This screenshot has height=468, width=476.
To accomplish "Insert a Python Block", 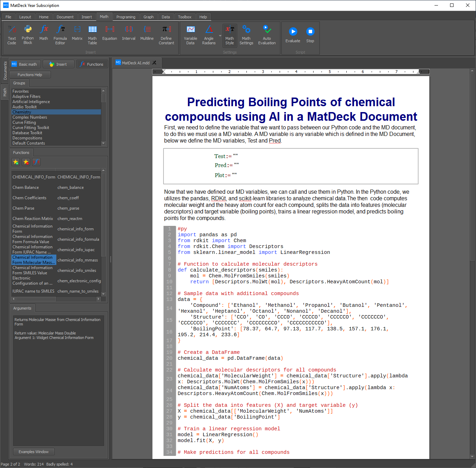I will tap(28, 35).
